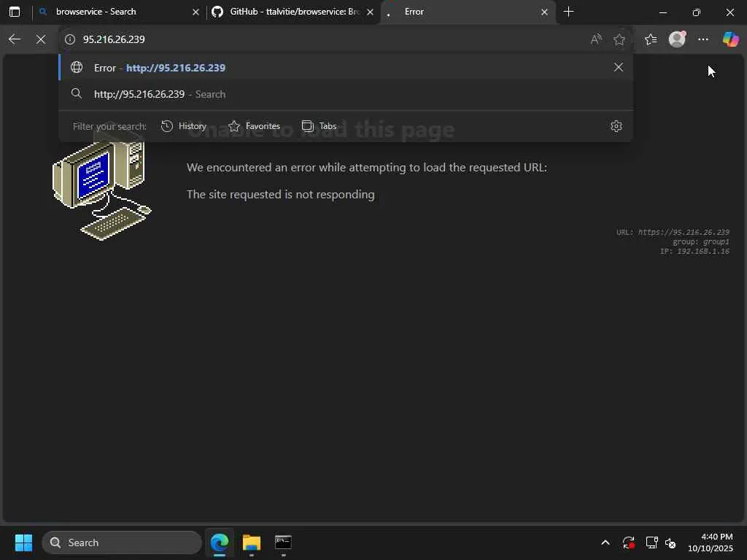Screen dimensions: 747x560
Task: Filter search suggestions by History
Action: (x=184, y=126)
